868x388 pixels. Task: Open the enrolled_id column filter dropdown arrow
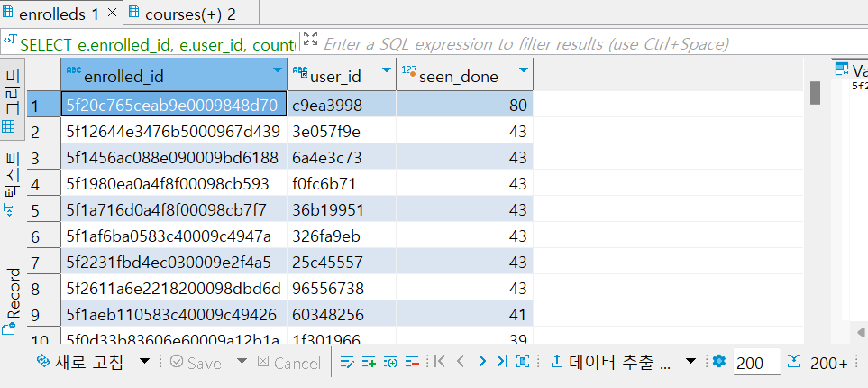click(x=278, y=69)
